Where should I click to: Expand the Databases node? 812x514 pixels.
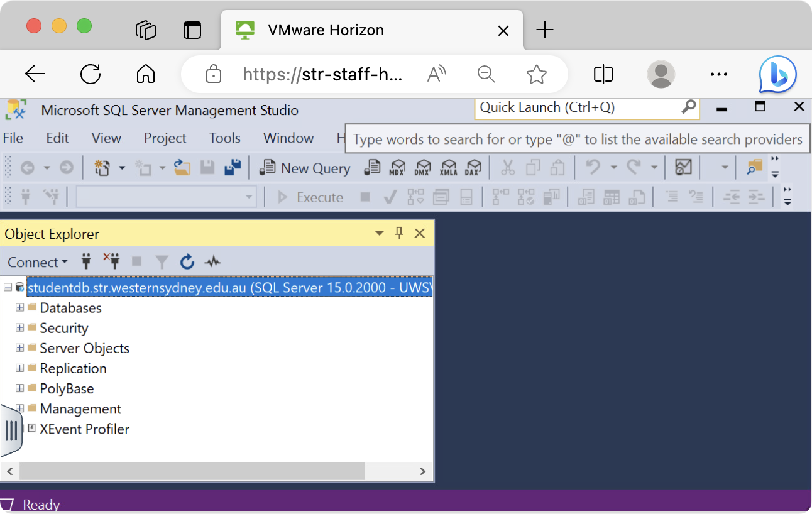(x=19, y=307)
